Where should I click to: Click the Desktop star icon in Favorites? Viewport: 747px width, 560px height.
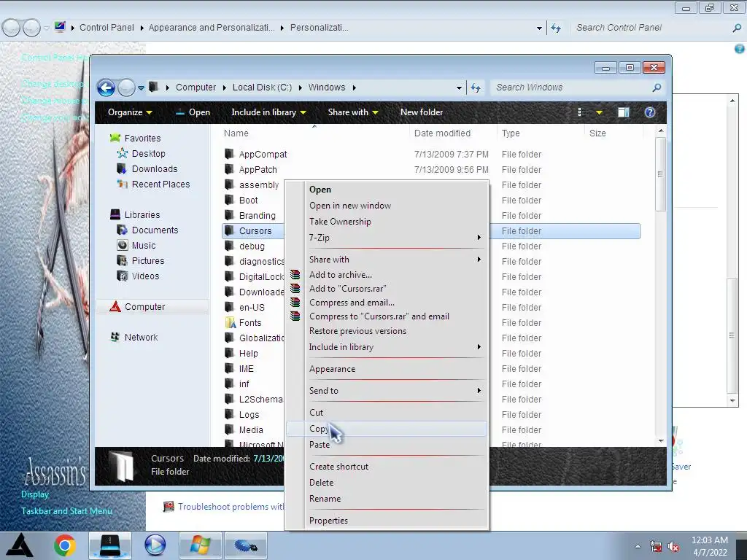(123, 153)
